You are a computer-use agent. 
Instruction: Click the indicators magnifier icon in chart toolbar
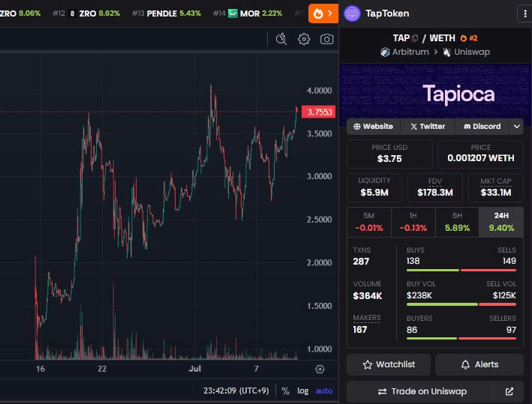click(281, 39)
